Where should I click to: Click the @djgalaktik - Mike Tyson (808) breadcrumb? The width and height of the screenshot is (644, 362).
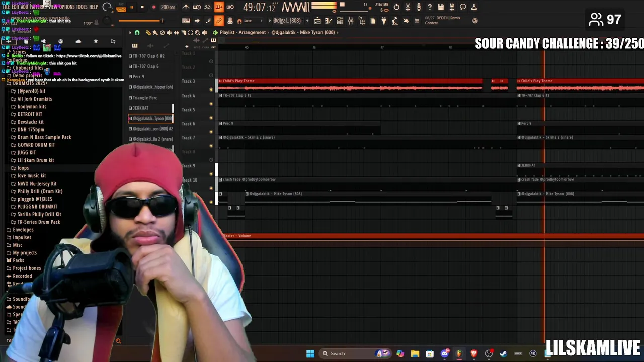[303, 32]
